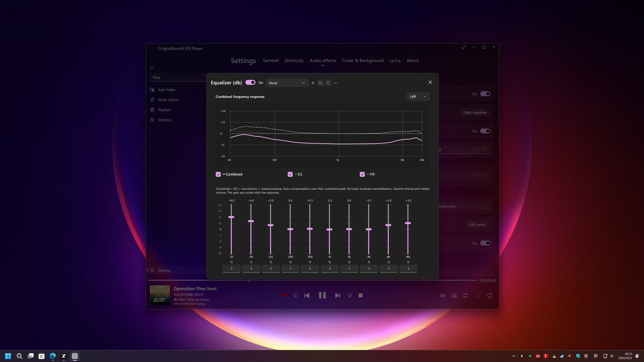This screenshot has height=362, width=644.
Task: Toggle the favorite heart for current song
Action: (x=284, y=295)
